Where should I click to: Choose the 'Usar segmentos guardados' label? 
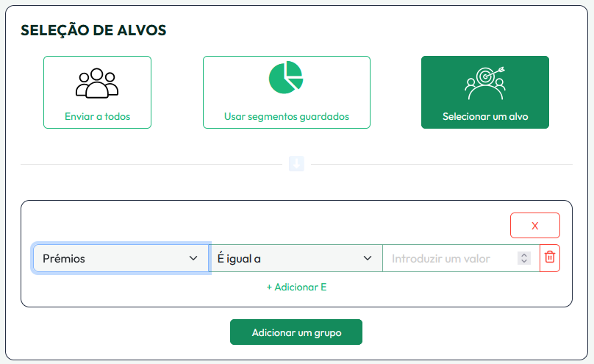coord(286,116)
